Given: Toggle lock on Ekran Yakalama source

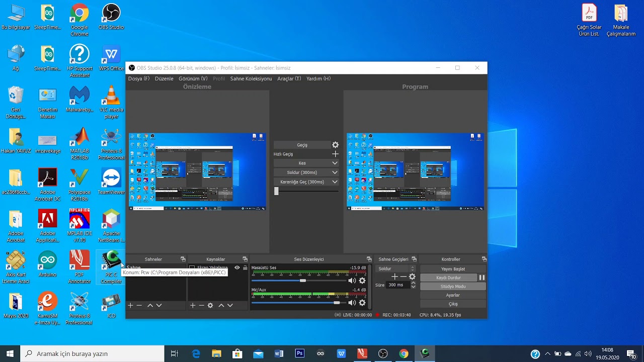Looking at the screenshot, I should click(245, 268).
